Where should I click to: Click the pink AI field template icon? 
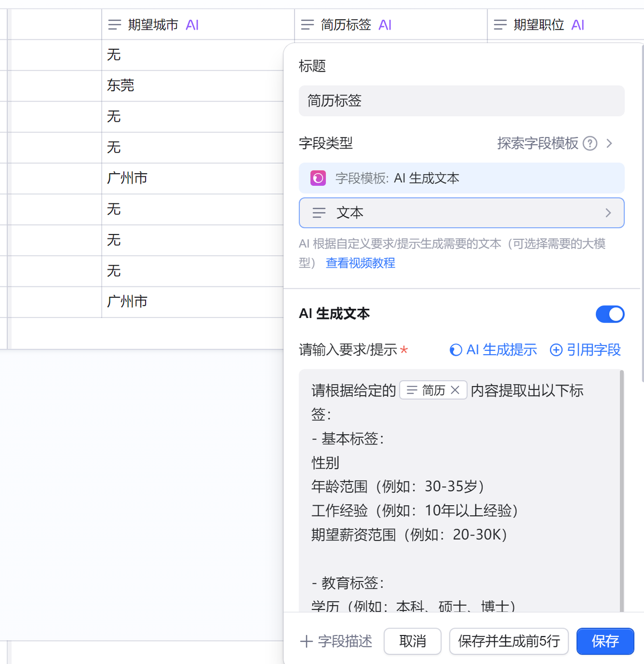tap(318, 178)
